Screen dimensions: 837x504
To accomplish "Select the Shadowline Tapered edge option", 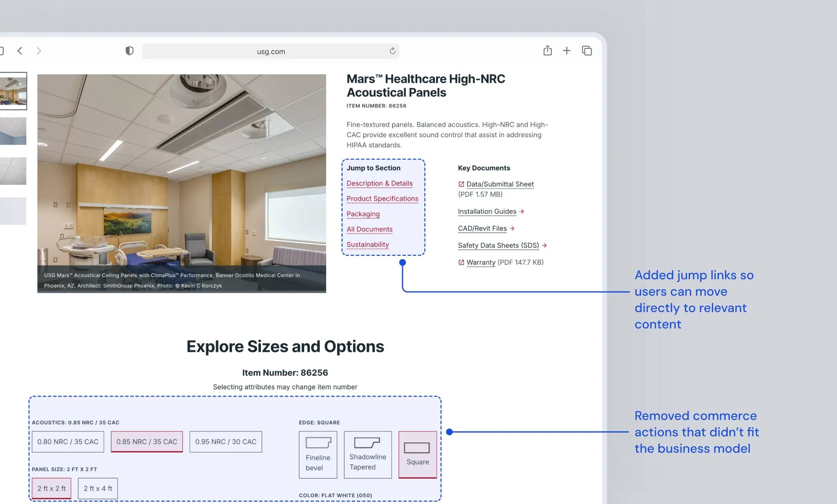I will pyautogui.click(x=368, y=455).
